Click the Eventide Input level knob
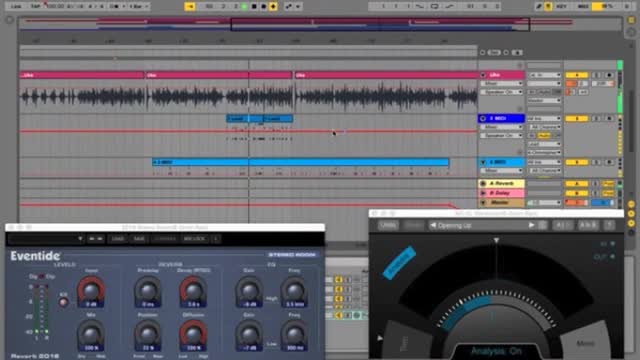This screenshot has width=640, height=360. click(91, 291)
